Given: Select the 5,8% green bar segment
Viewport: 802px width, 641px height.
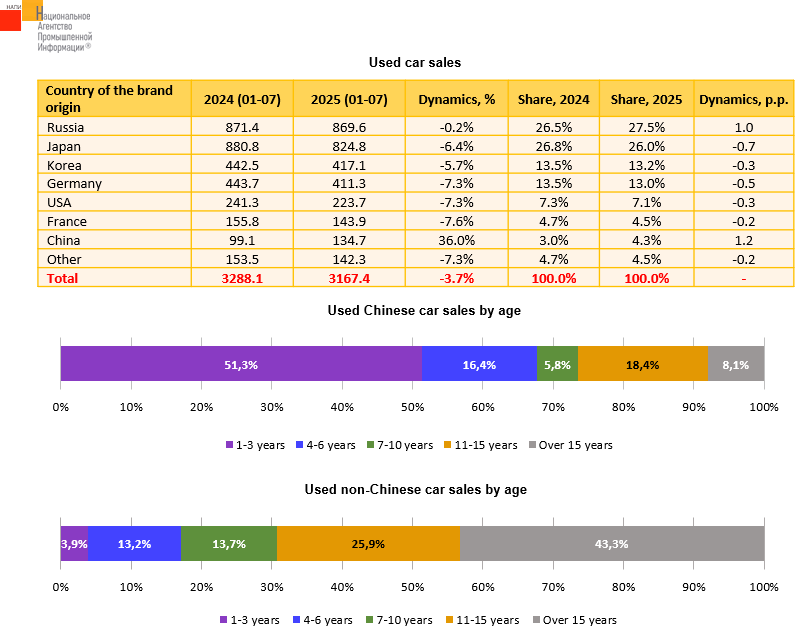Looking at the screenshot, I should click(x=557, y=364).
